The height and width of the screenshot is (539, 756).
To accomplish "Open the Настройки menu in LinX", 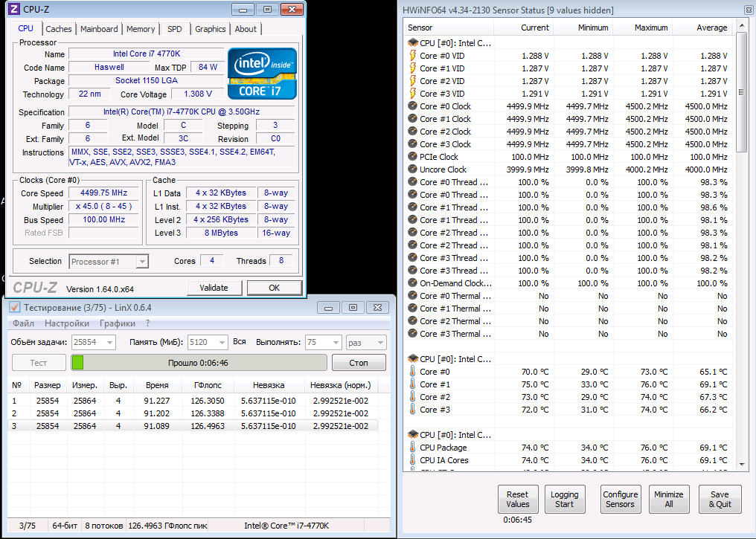I will tap(67, 323).
